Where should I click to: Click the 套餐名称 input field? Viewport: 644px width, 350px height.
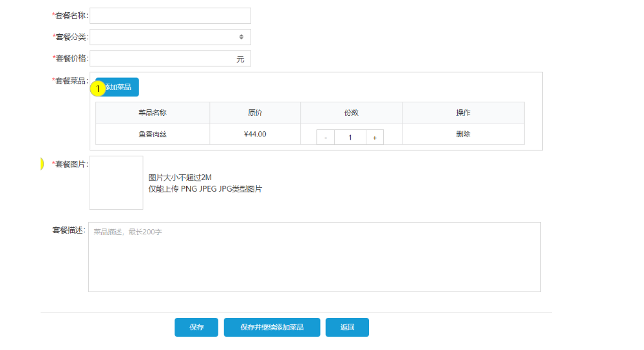coord(170,15)
